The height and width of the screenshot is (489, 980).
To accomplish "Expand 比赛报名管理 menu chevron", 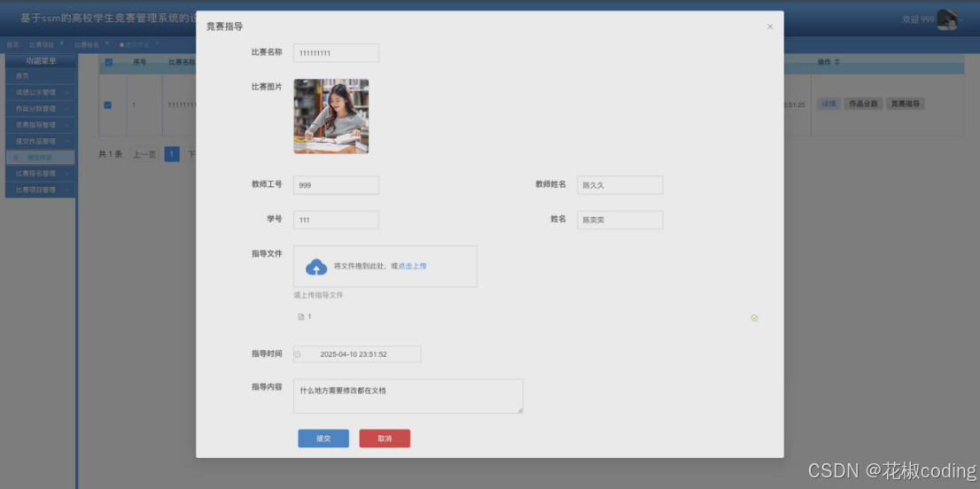I will point(66,174).
